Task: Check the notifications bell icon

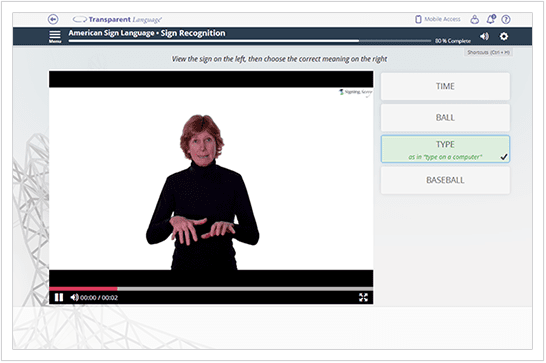Action: tap(491, 19)
